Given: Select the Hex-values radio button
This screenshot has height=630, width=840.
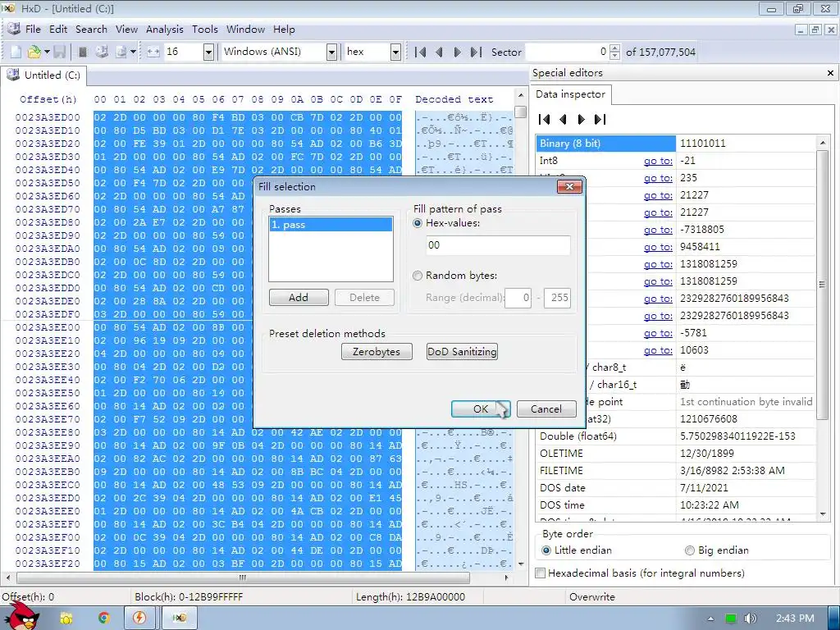Looking at the screenshot, I should pos(418,223).
